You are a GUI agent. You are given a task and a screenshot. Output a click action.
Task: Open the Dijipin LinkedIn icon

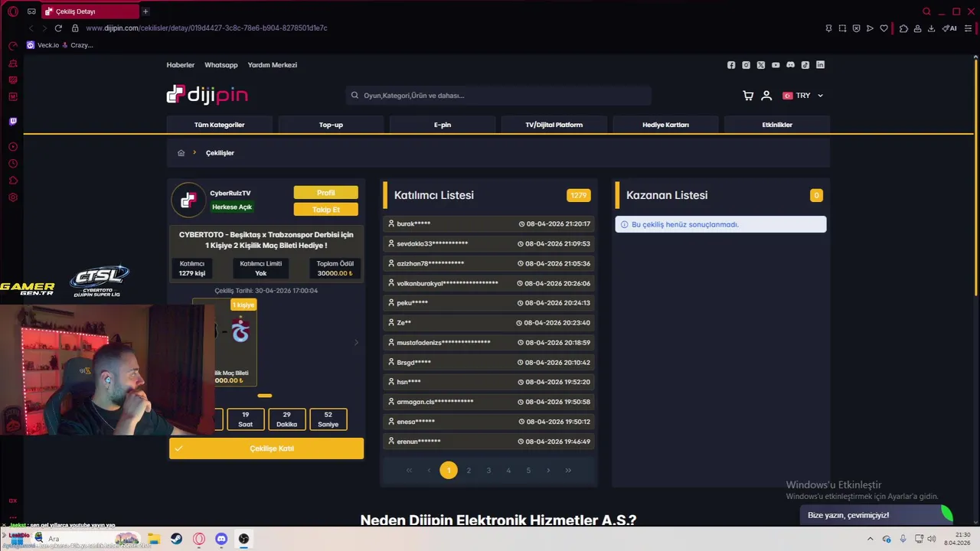tap(820, 65)
